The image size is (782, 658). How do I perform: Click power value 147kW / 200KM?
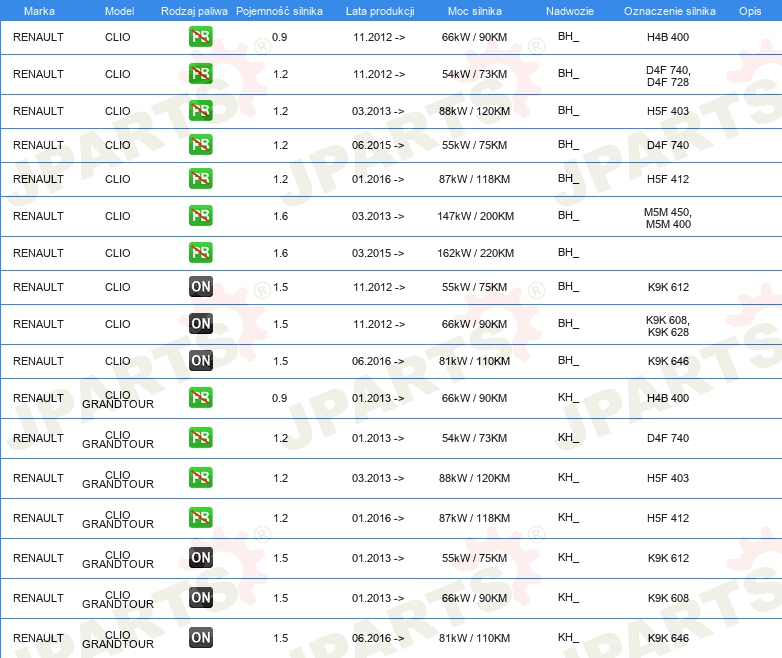click(x=475, y=216)
